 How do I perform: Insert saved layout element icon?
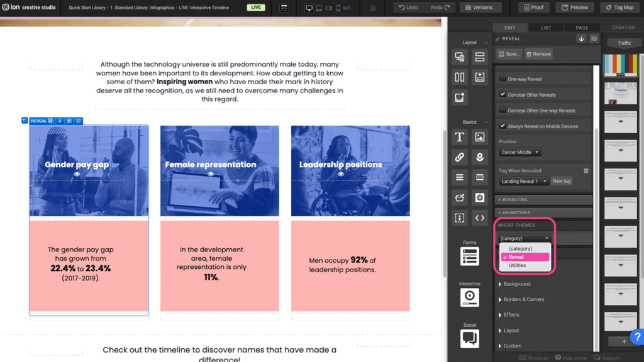pos(480,77)
